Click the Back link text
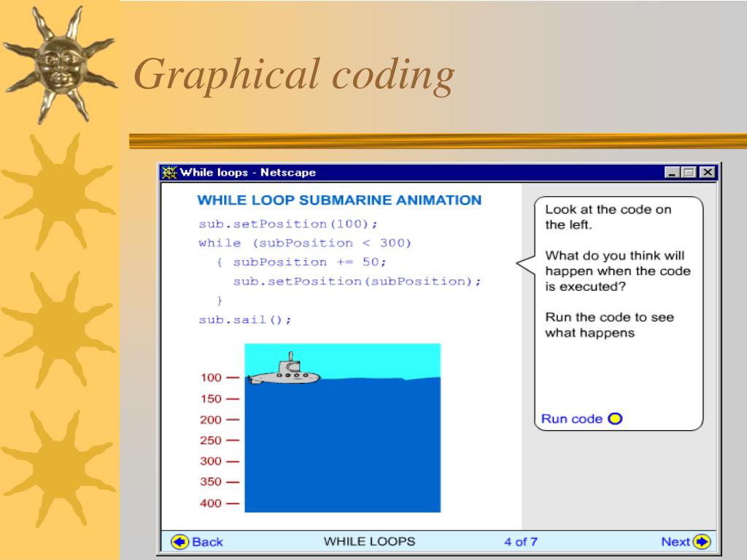 [x=207, y=542]
